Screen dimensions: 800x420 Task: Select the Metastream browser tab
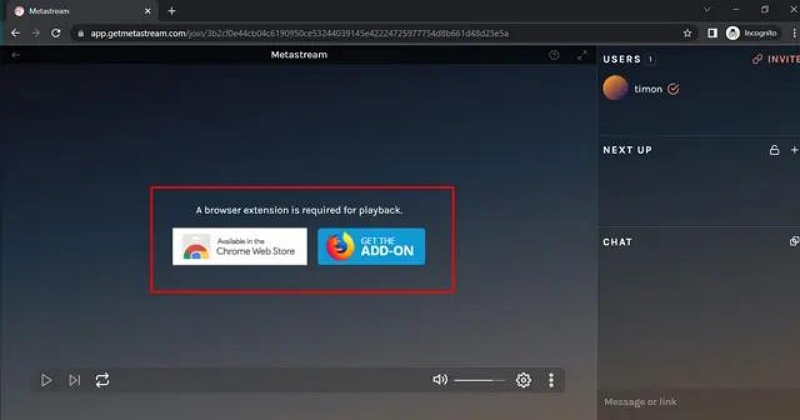coord(82,11)
